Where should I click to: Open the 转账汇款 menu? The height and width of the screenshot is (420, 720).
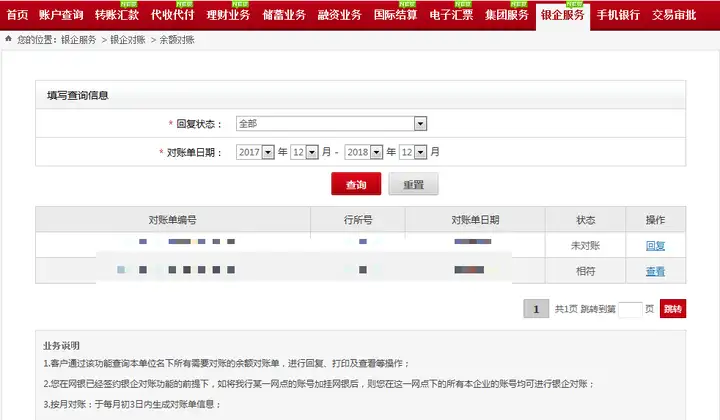coord(117,15)
